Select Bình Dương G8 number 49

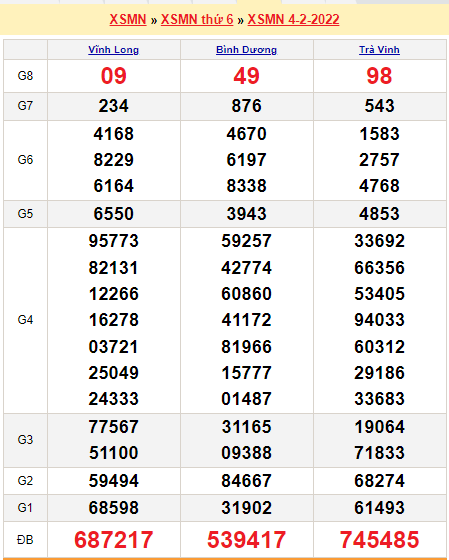246,76
